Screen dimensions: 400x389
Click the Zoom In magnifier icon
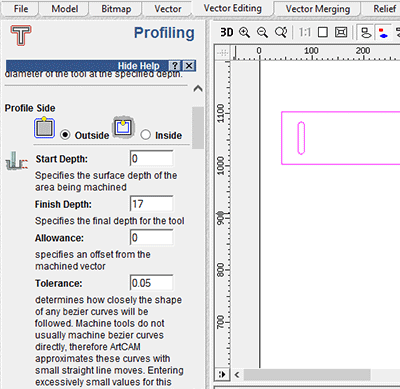tap(244, 32)
